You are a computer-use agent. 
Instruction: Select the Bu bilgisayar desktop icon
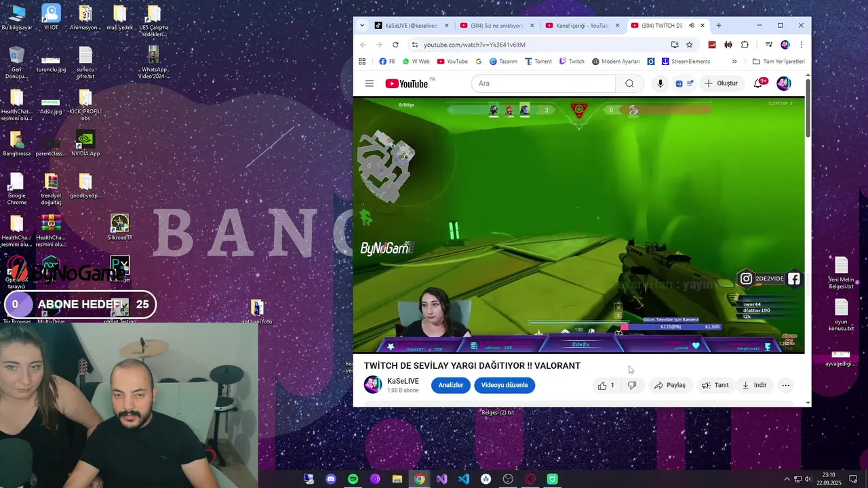click(17, 18)
